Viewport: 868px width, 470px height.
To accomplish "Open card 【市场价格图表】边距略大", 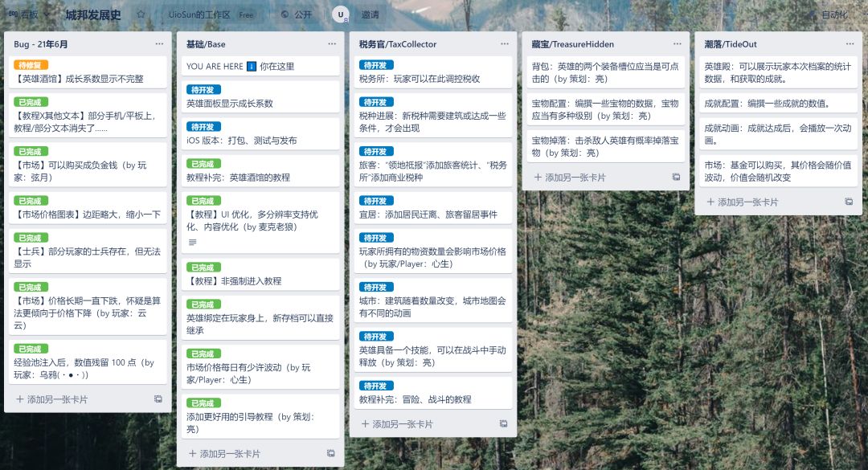I will [88, 207].
